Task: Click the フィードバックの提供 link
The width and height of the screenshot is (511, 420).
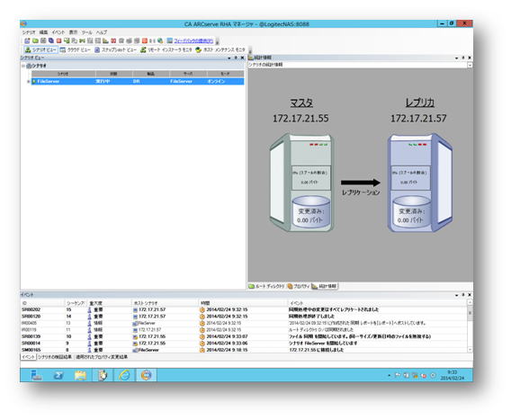Action: pyautogui.click(x=193, y=40)
